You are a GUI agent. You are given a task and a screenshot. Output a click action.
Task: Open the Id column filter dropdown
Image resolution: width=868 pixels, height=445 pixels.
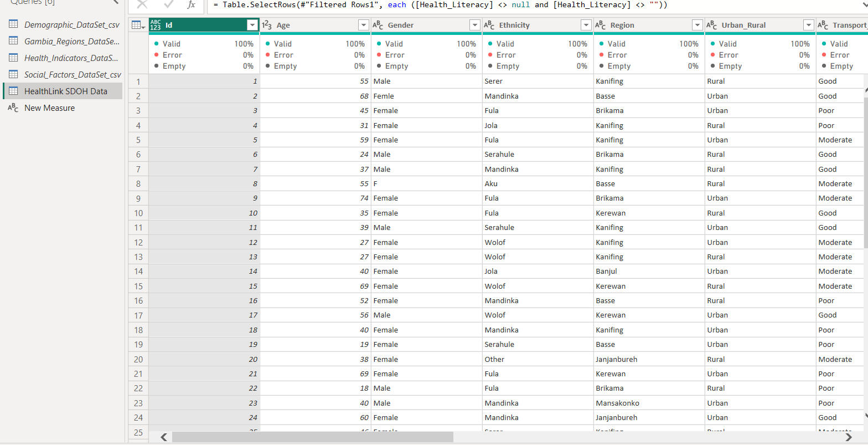[252, 25]
